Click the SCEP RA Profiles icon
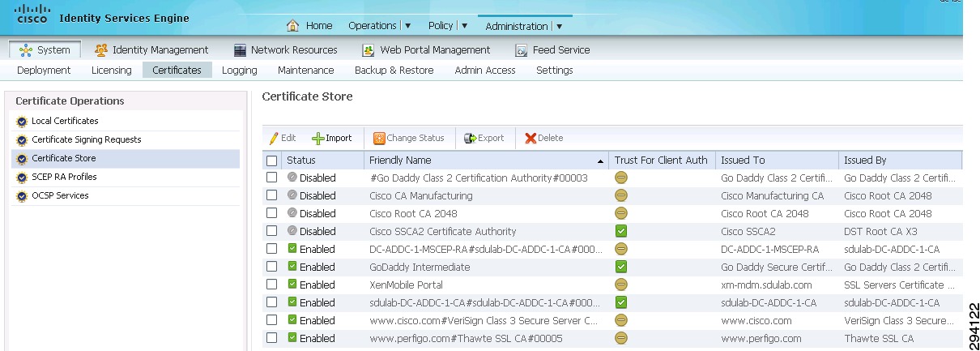 [x=23, y=178]
